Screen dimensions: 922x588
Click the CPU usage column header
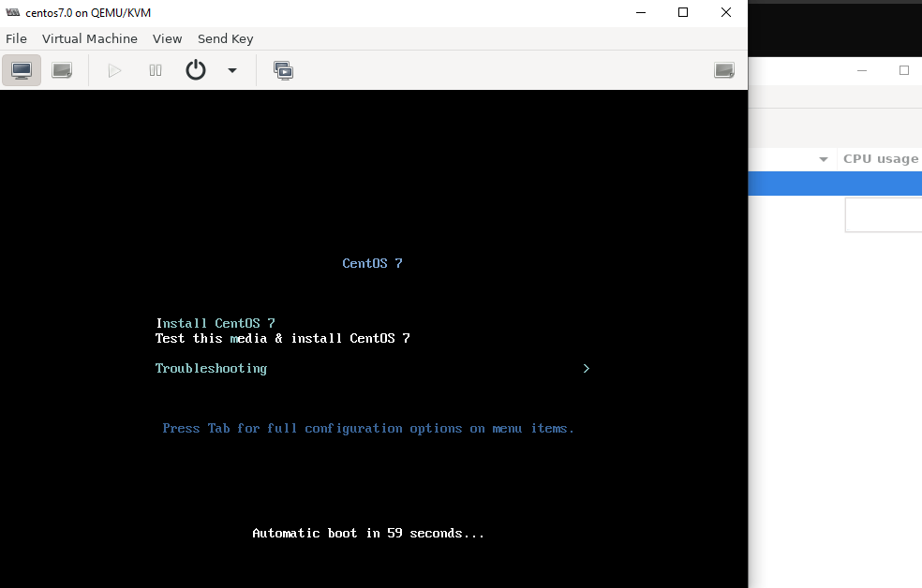coord(880,158)
